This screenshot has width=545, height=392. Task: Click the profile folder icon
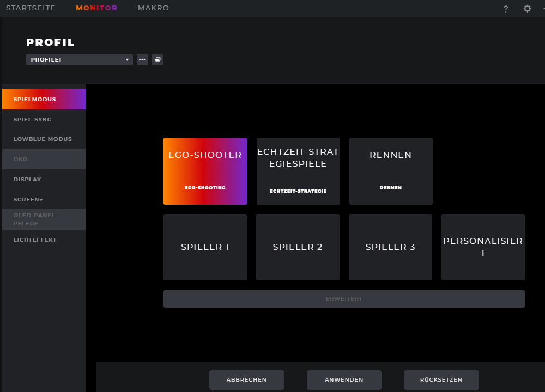[x=157, y=60]
